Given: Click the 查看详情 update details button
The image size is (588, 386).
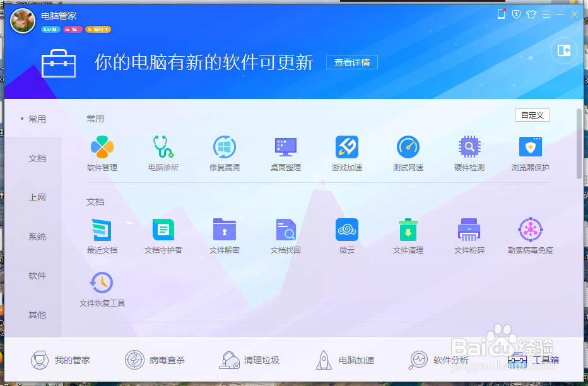Looking at the screenshot, I should [351, 62].
